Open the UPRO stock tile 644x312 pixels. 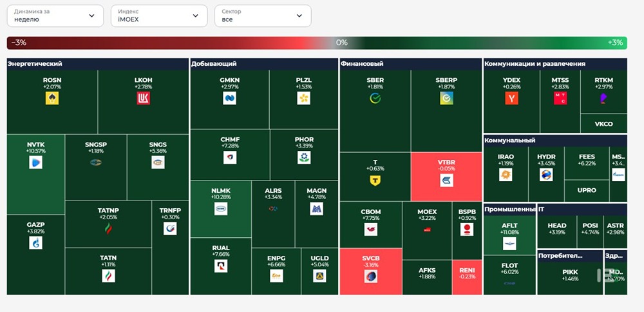click(587, 191)
